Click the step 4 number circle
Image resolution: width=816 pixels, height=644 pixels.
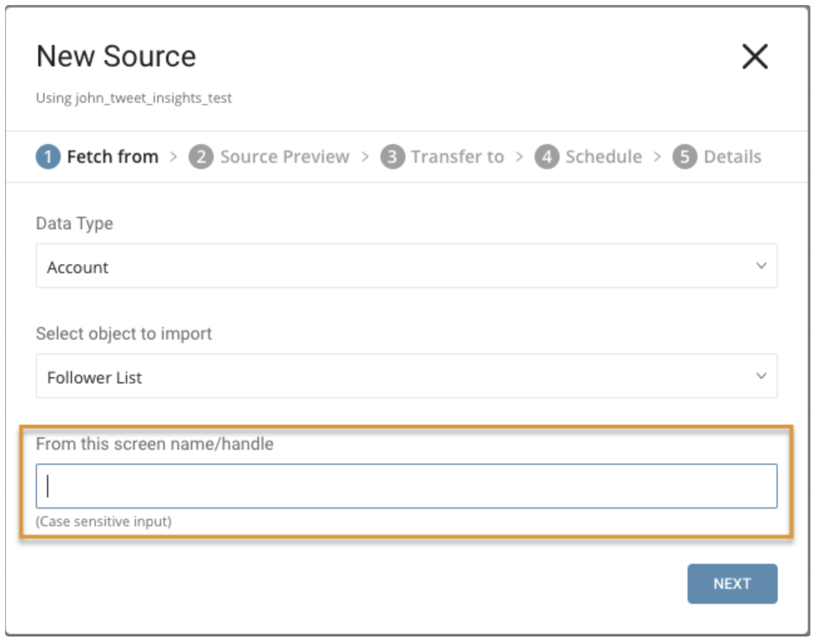[547, 157]
